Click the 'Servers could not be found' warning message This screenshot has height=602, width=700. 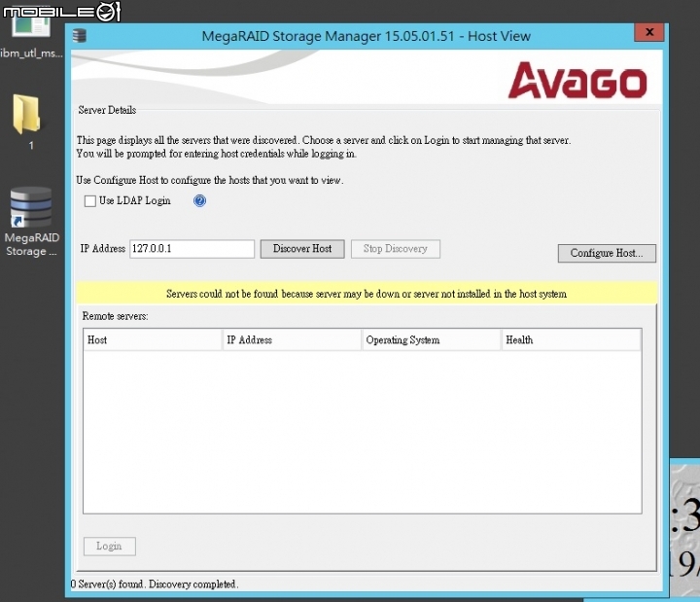pos(367,294)
